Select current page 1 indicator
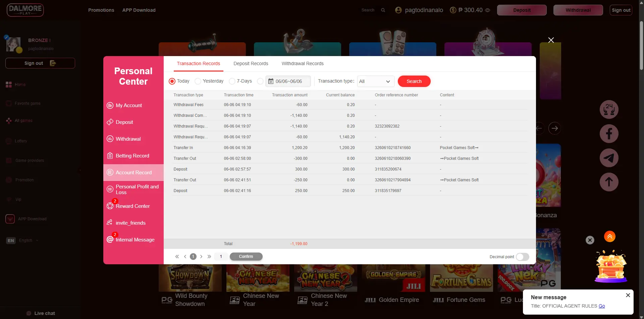Image resolution: width=644 pixels, height=319 pixels. click(x=193, y=257)
